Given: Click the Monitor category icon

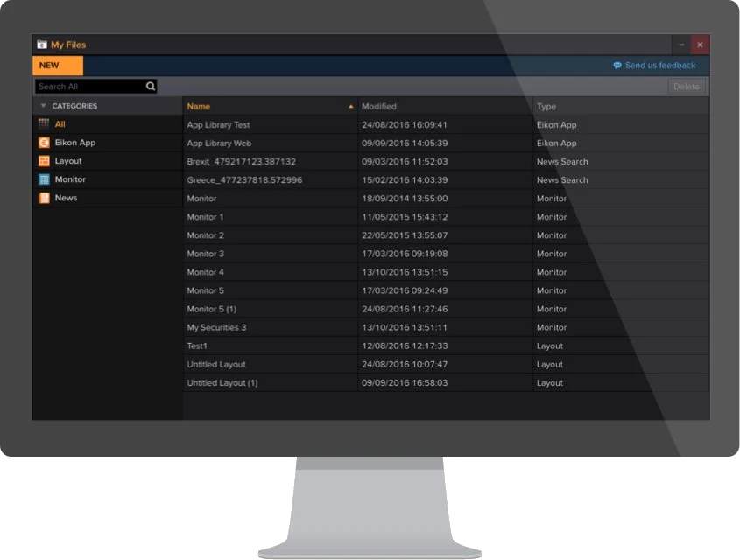Looking at the screenshot, I should point(44,179).
